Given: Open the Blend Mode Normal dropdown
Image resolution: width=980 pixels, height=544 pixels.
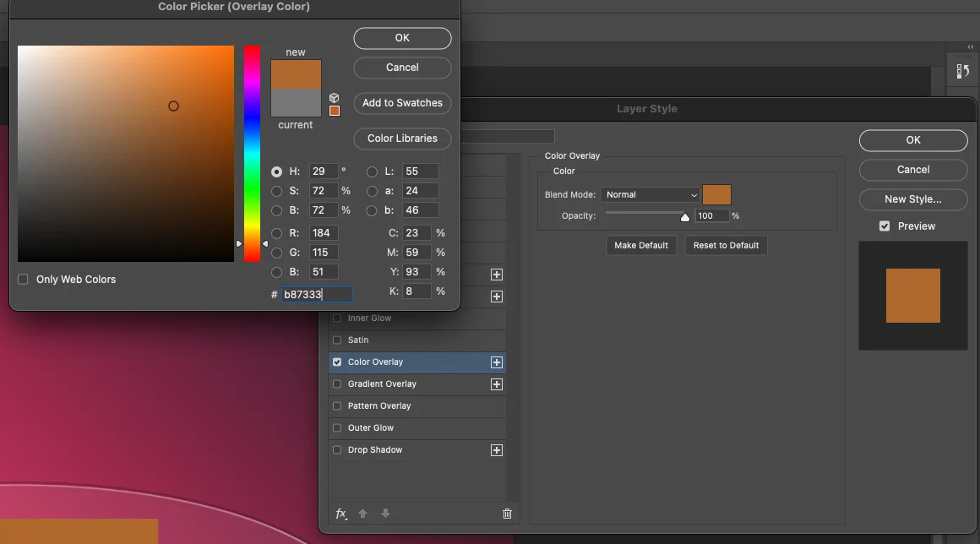Looking at the screenshot, I should click(650, 195).
